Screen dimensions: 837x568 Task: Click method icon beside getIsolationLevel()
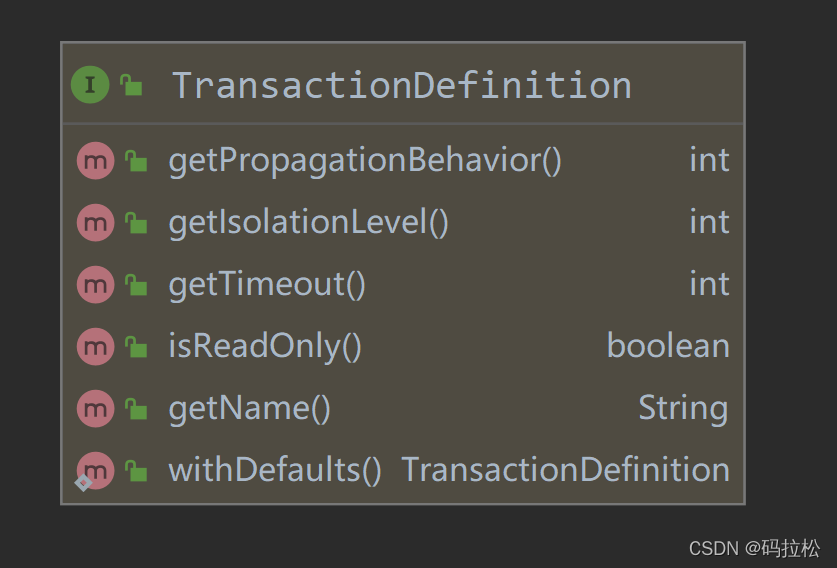(96, 222)
